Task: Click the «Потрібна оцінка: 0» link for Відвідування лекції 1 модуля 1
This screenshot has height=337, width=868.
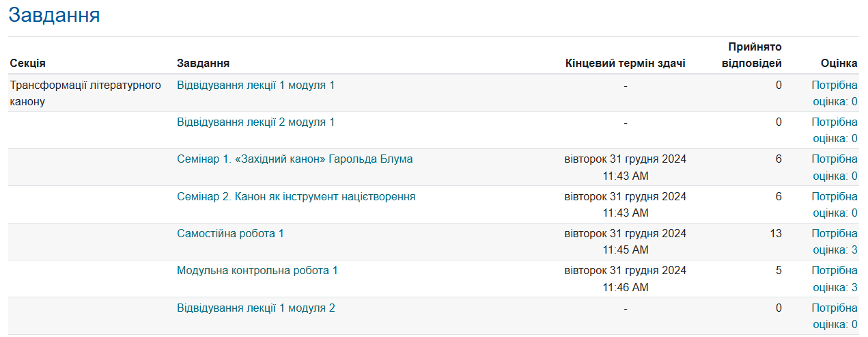Action: click(834, 94)
